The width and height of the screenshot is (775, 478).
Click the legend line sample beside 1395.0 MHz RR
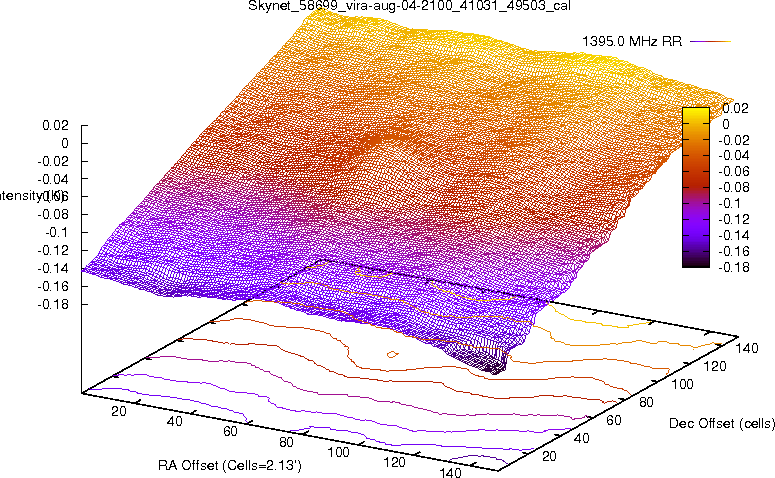tap(710, 42)
